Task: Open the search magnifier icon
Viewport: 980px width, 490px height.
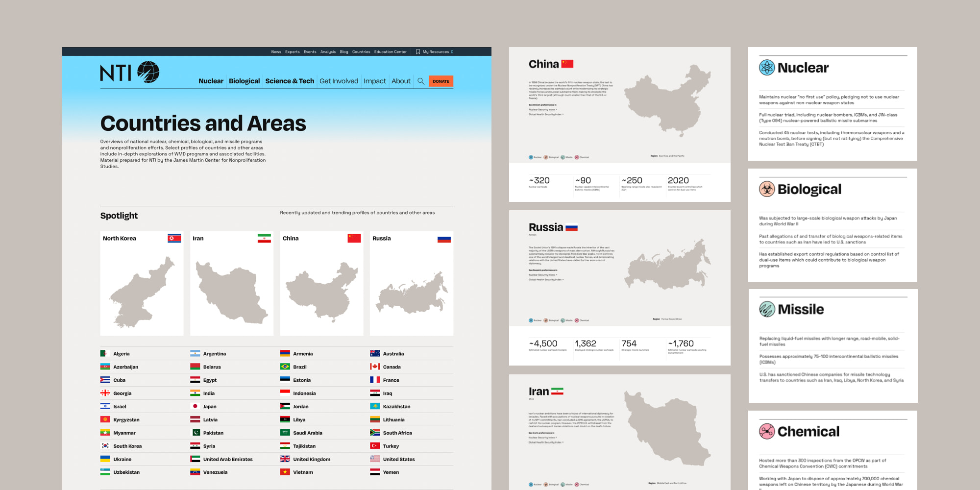Action: 420,81
